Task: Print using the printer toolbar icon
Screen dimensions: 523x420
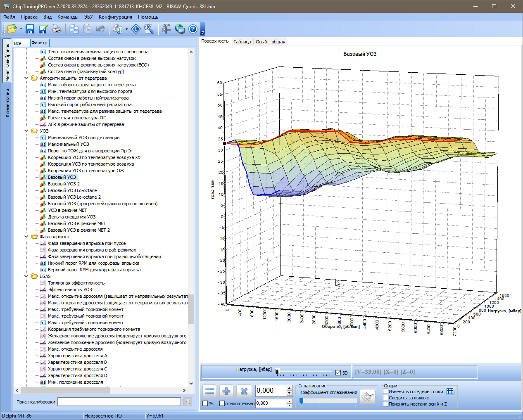Action: (57, 29)
